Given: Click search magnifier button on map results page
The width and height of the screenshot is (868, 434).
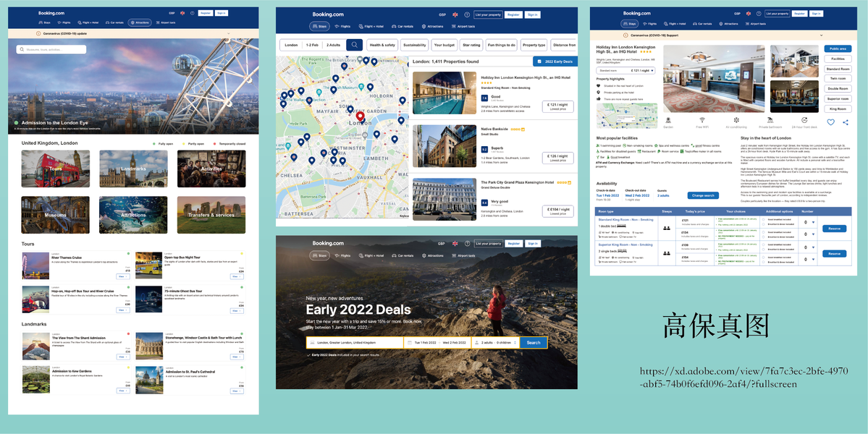Looking at the screenshot, I should [354, 45].
